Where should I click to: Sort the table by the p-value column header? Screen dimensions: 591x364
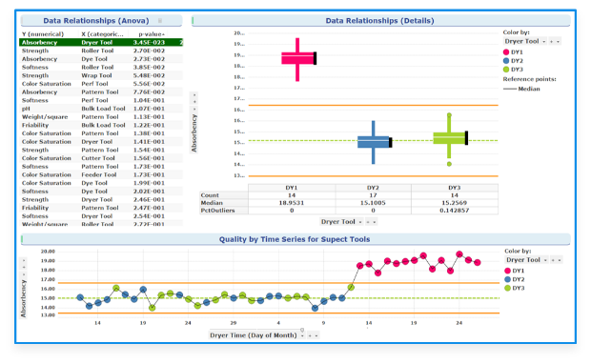pos(152,34)
